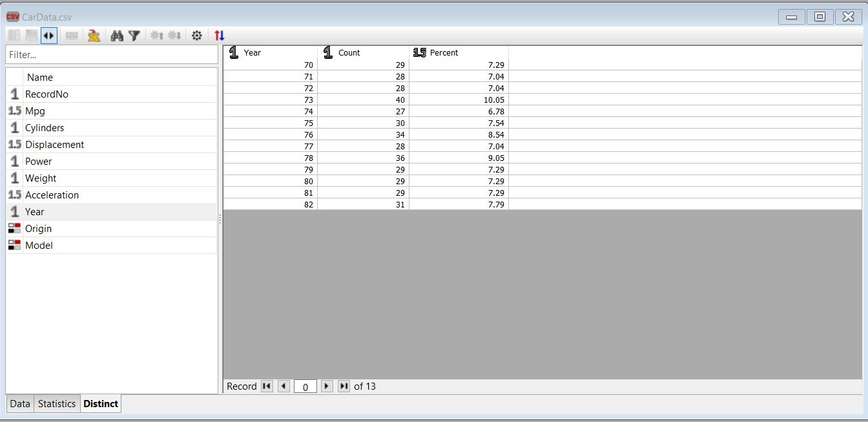Click the decimal type icon beside Percent header
868x422 pixels.
coord(420,52)
